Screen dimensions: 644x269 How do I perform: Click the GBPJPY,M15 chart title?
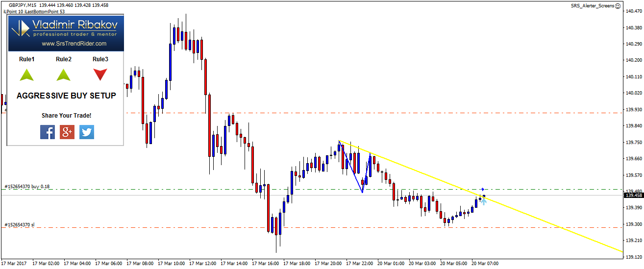coord(25,5)
